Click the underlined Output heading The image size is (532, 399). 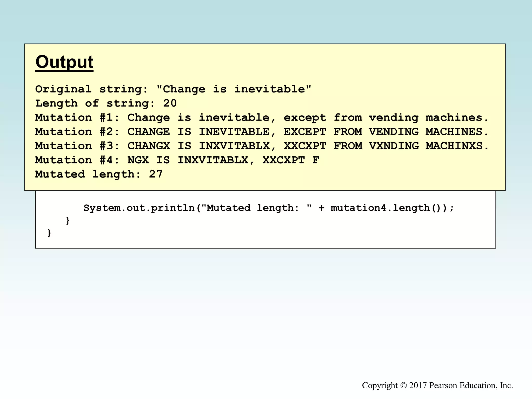64,62
